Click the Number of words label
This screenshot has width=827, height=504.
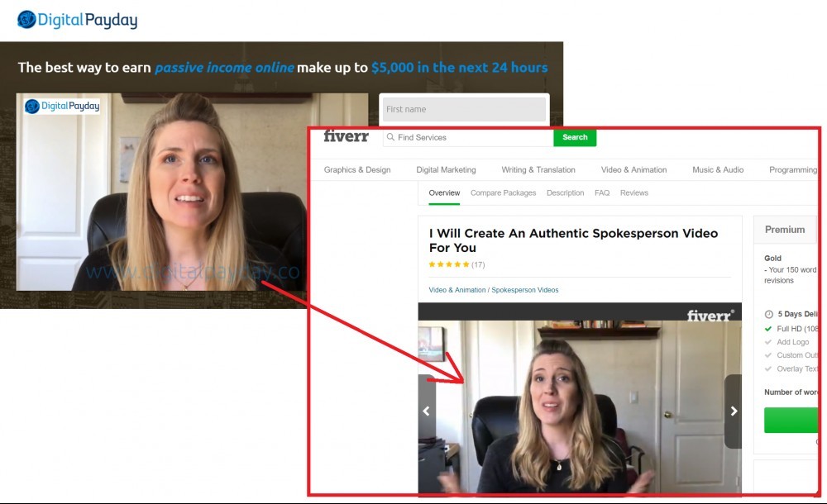pos(791,392)
